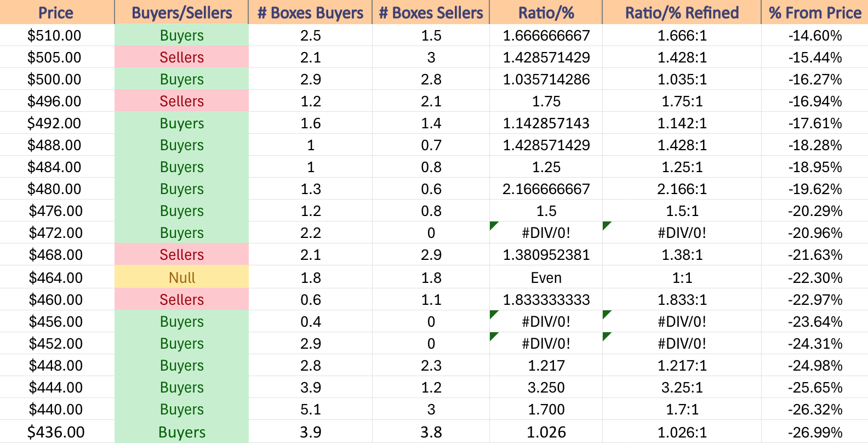Click the $510.00 price cell

57,35
